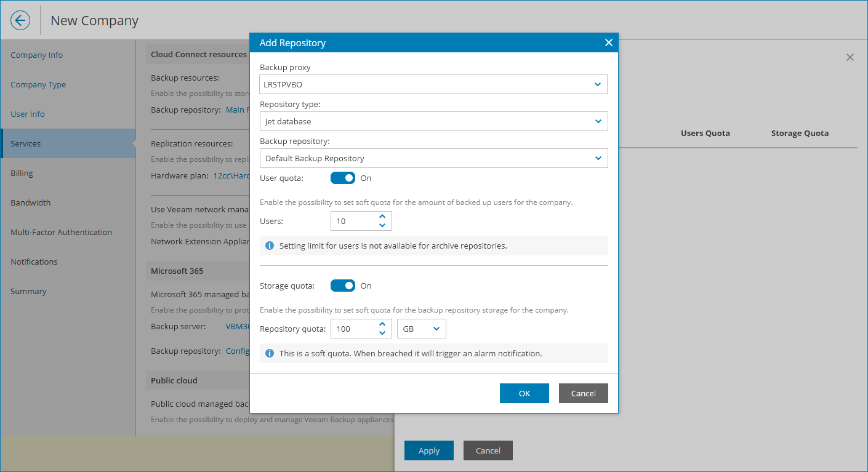Go to the Billing step
Image resolution: width=868 pixels, height=472 pixels.
(x=22, y=173)
